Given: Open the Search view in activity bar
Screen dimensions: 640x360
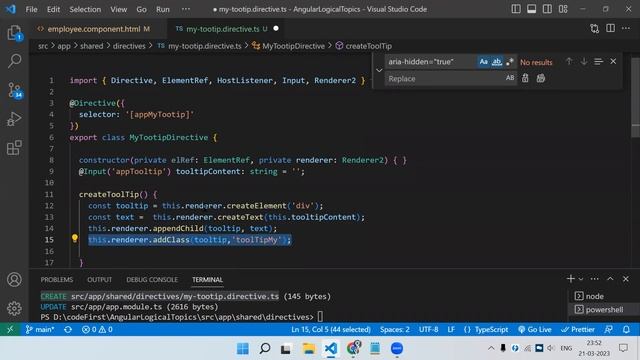Looking at the screenshot, I should [x=15, y=61].
